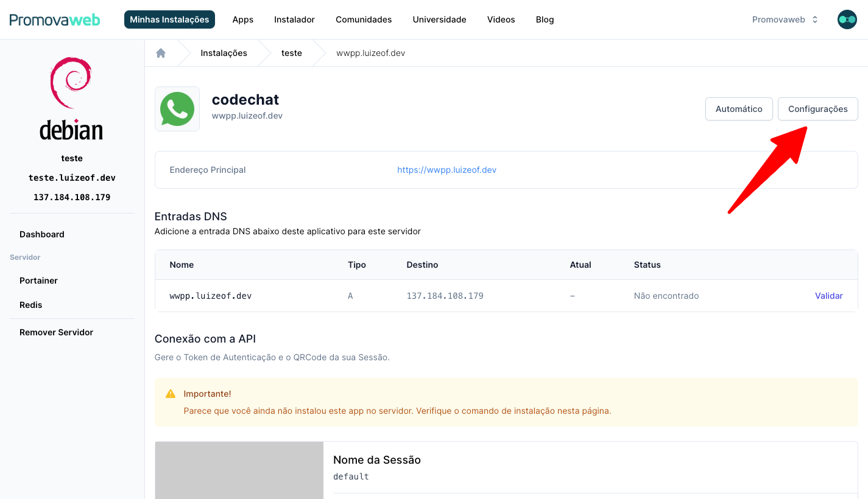Viewport: 868px width, 499px height.
Task: Click the WhatsApp codechat app icon
Action: [177, 109]
